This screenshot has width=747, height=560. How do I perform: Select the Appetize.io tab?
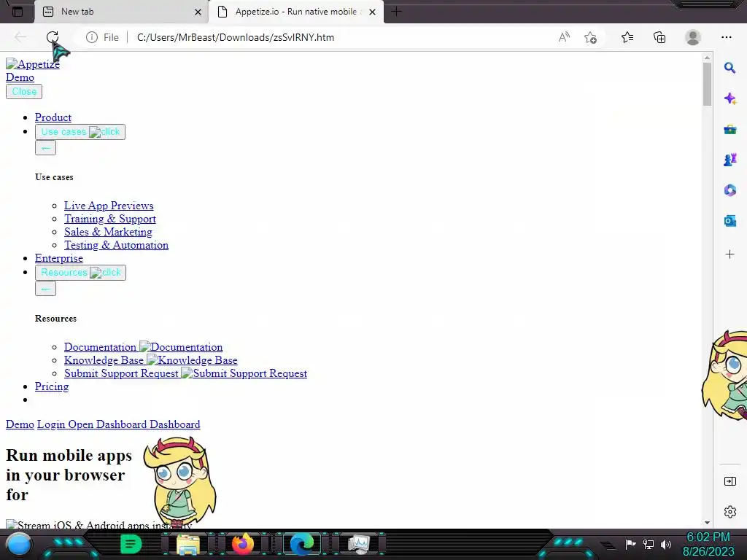(x=296, y=12)
